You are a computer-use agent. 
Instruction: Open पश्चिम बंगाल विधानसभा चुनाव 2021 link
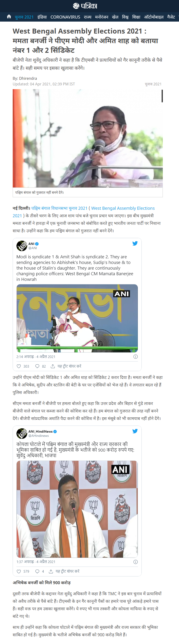tap(60, 208)
